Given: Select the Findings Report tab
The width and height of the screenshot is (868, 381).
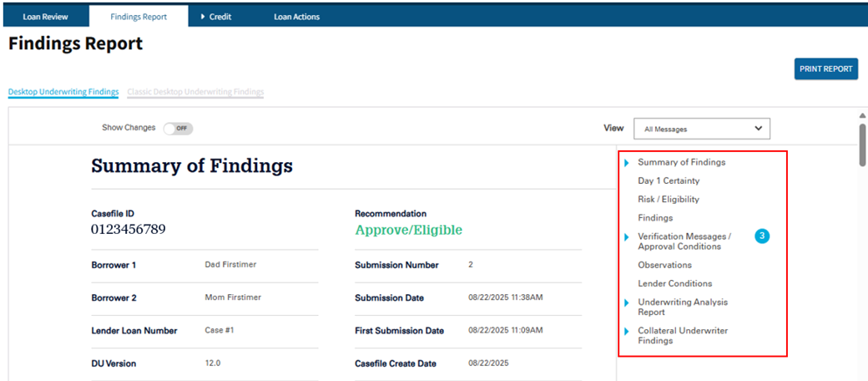Looking at the screenshot, I should point(139,16).
